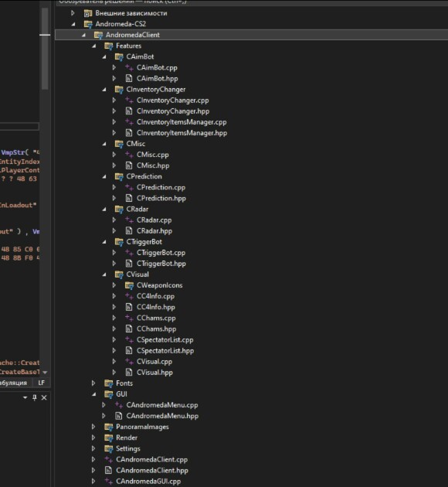
Task: Select CPrediction.cpp file
Action: pyautogui.click(x=161, y=187)
